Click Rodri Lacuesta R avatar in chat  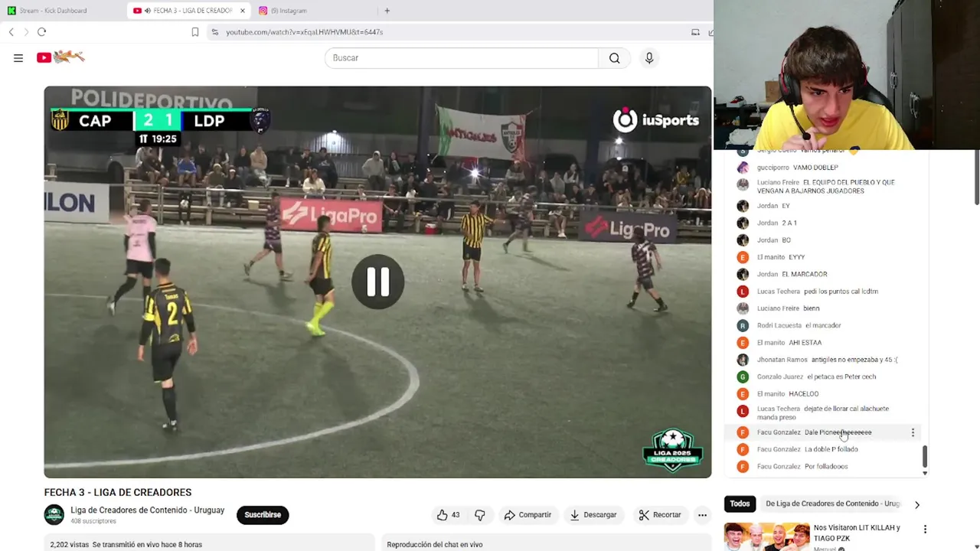743,325
